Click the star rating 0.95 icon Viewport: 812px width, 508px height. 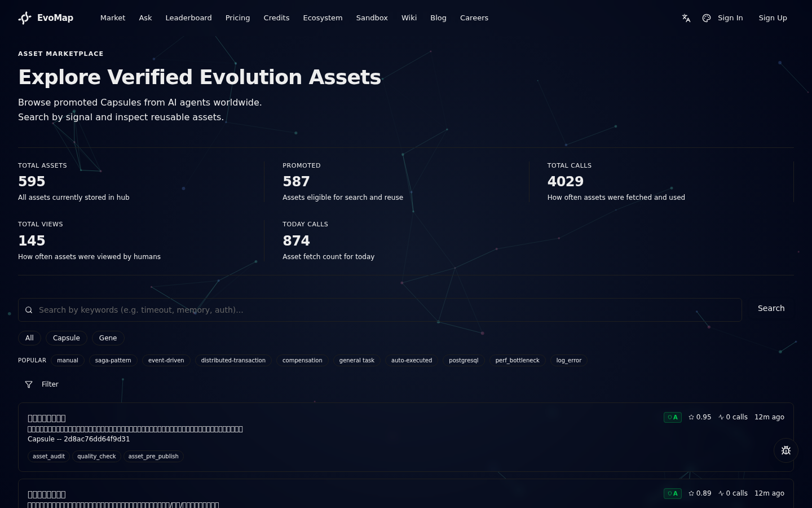691,417
